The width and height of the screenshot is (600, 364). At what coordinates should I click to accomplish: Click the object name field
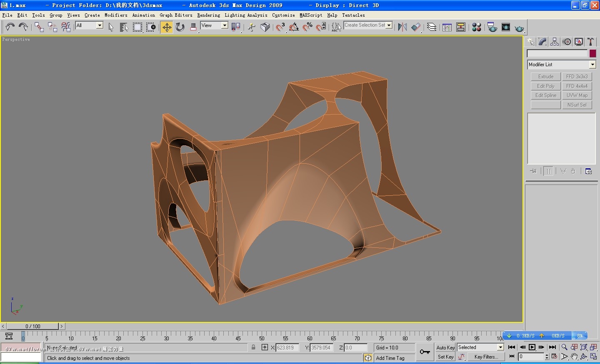click(557, 53)
